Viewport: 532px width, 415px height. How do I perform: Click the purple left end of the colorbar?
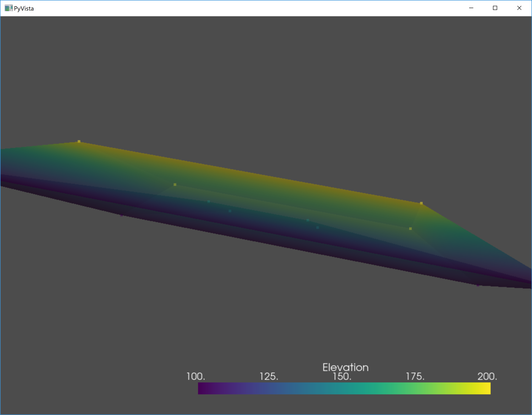[202, 388]
